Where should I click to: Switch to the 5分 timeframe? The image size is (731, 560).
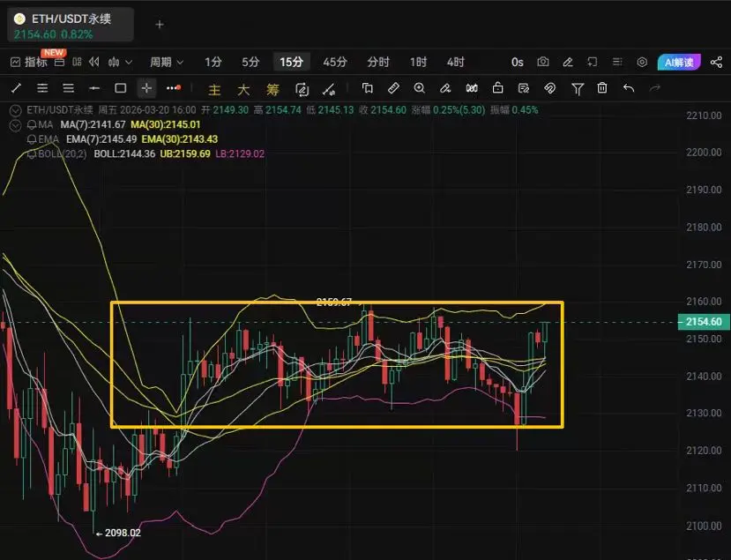click(x=250, y=62)
